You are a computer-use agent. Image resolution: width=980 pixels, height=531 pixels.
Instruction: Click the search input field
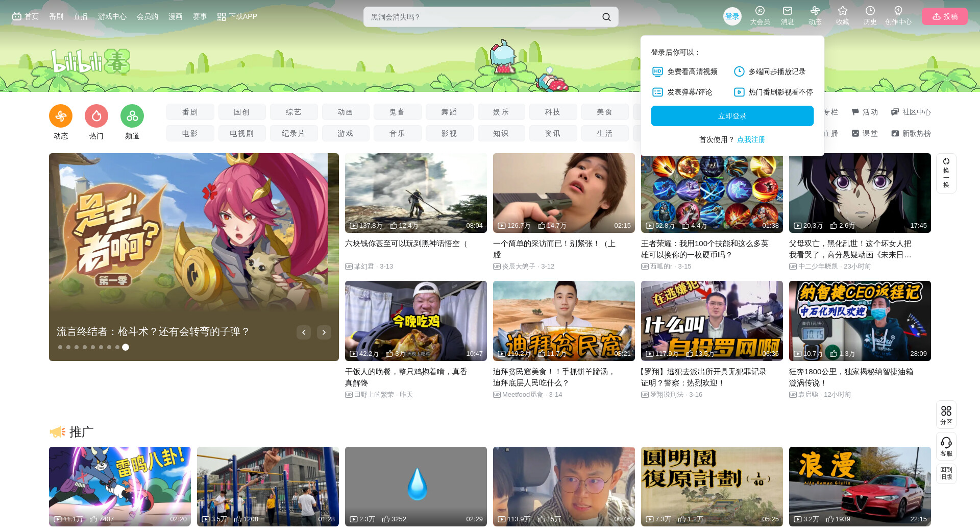[x=482, y=17]
